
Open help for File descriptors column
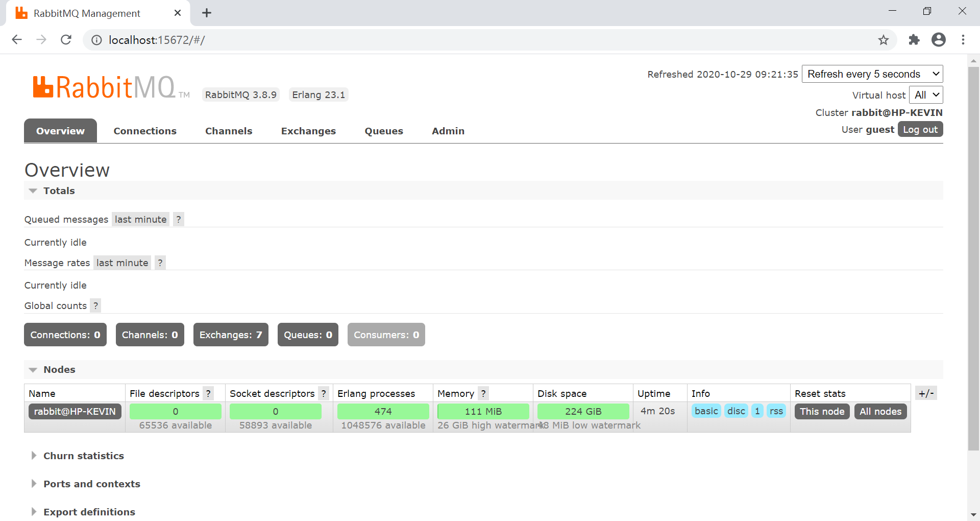[x=208, y=393]
